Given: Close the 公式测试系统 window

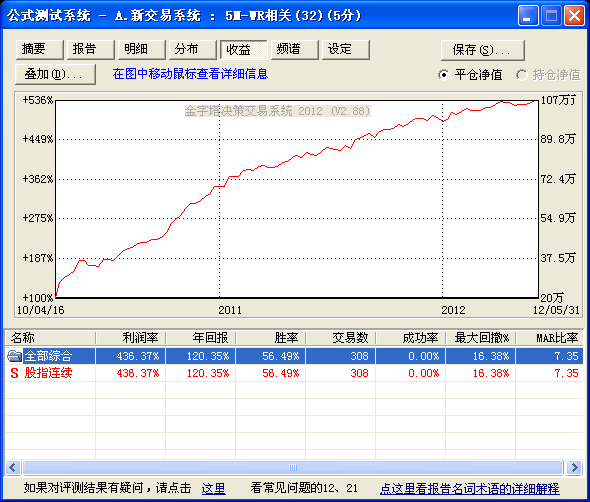Looking at the screenshot, I should [x=574, y=16].
